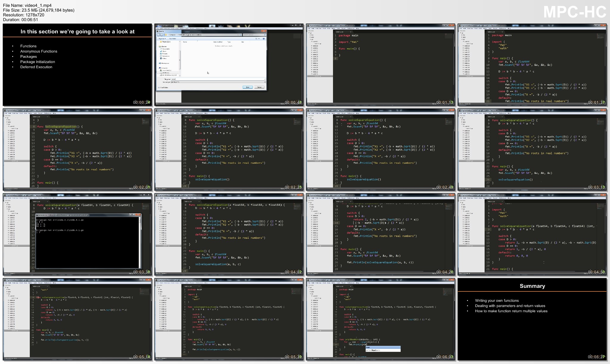Click the autocomplete popup in 00:06:03 frame
Viewport: 610px width, 364px height.
[383, 349]
